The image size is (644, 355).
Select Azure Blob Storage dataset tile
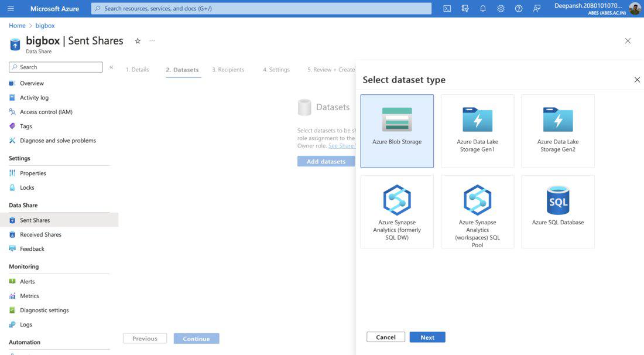[397, 131]
